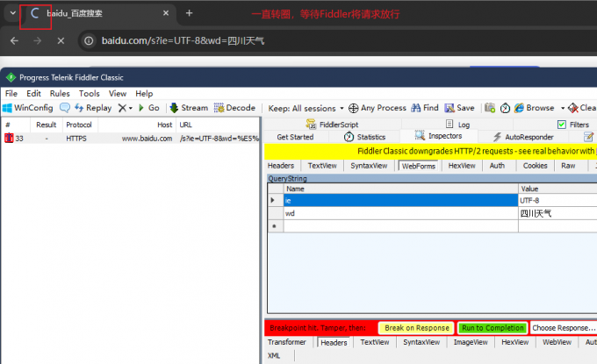The width and height of the screenshot is (597, 364).
Task: Select the Cookies inspector tab
Action: pyautogui.click(x=535, y=166)
